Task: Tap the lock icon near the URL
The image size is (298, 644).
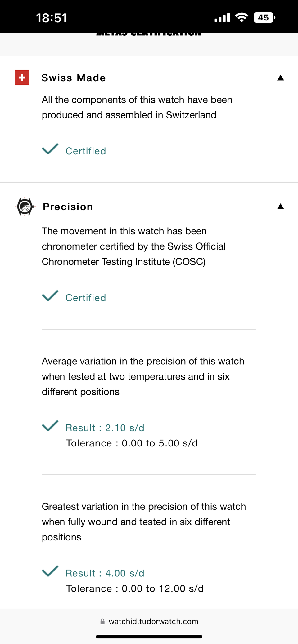Action: [102, 621]
